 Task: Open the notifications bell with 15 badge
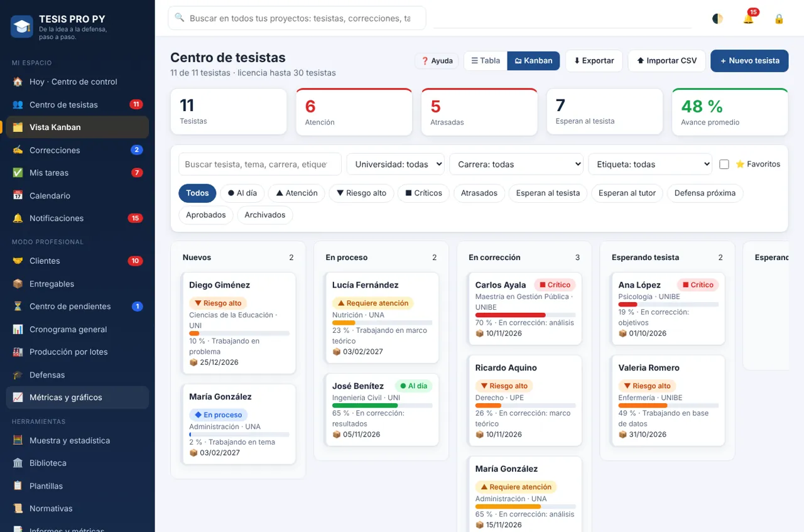coord(748,19)
